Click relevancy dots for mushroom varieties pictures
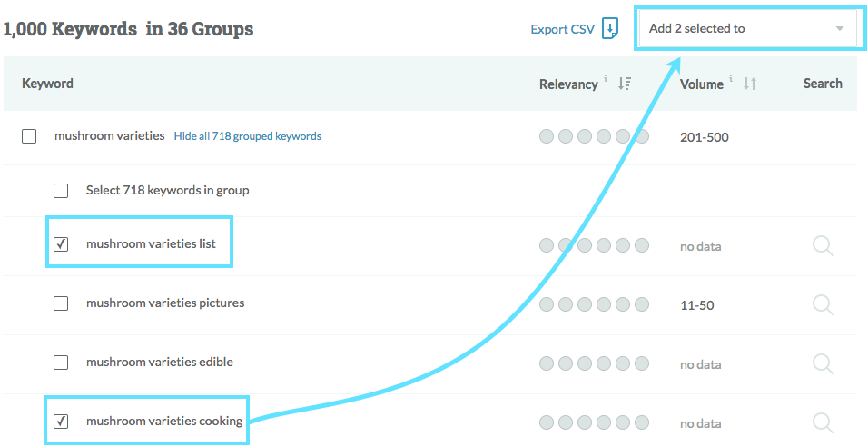 (594, 304)
